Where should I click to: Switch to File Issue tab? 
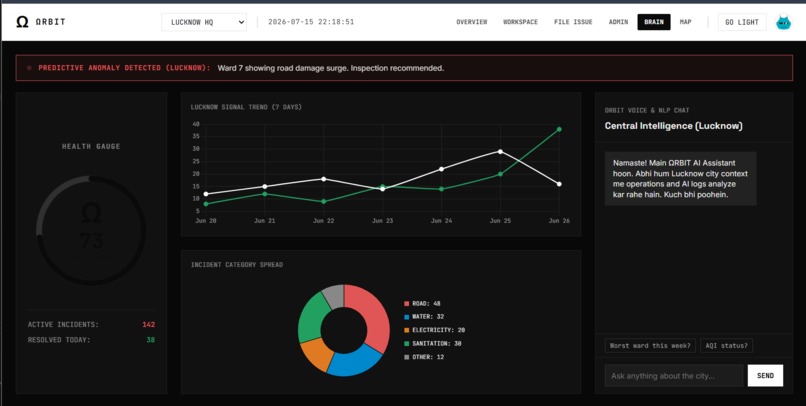point(573,22)
